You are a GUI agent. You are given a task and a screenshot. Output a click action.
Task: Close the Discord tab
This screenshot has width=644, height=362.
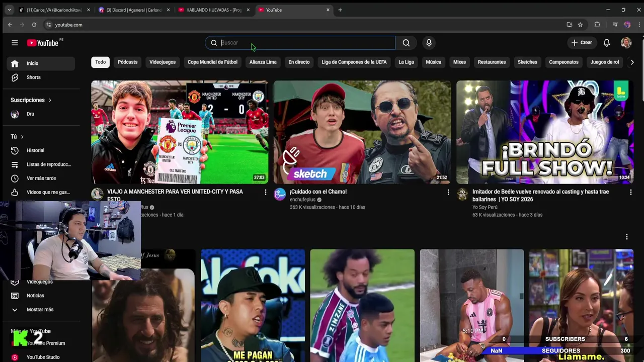tap(168, 10)
